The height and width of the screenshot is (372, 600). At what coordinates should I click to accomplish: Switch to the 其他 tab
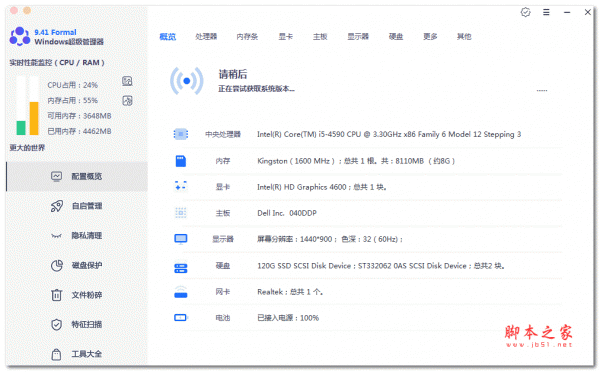point(464,37)
